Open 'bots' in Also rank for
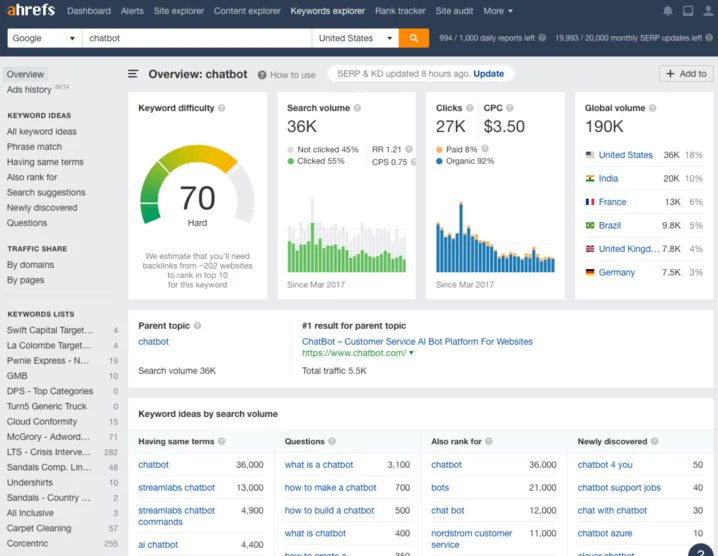 440,488
